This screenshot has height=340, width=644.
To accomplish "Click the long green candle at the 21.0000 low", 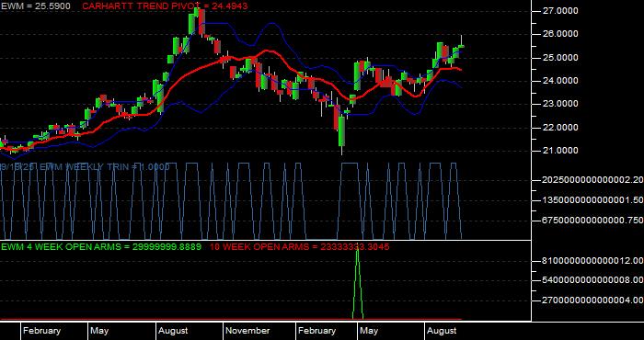I will click(x=341, y=131).
